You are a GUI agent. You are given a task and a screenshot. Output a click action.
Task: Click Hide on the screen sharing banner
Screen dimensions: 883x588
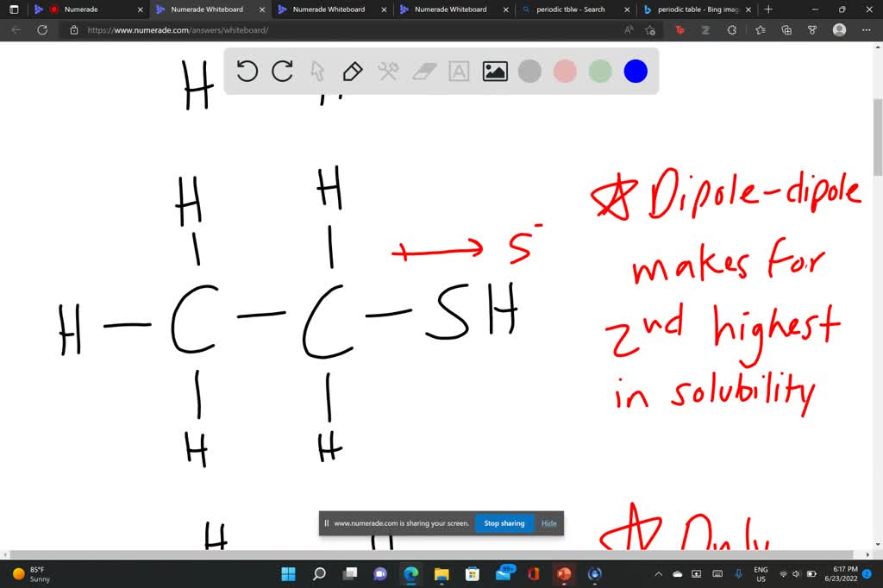point(548,522)
